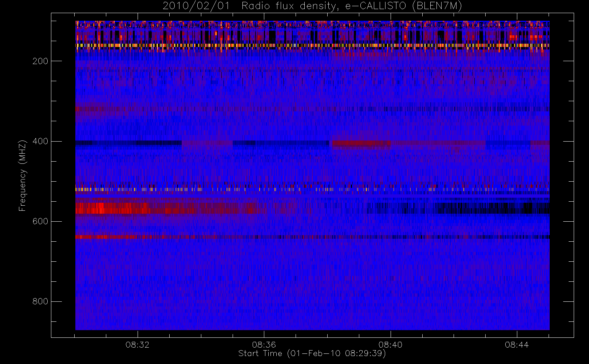This screenshot has height=364, width=589.
Task: Click the 08:36 time tick label
Action: [x=264, y=345]
